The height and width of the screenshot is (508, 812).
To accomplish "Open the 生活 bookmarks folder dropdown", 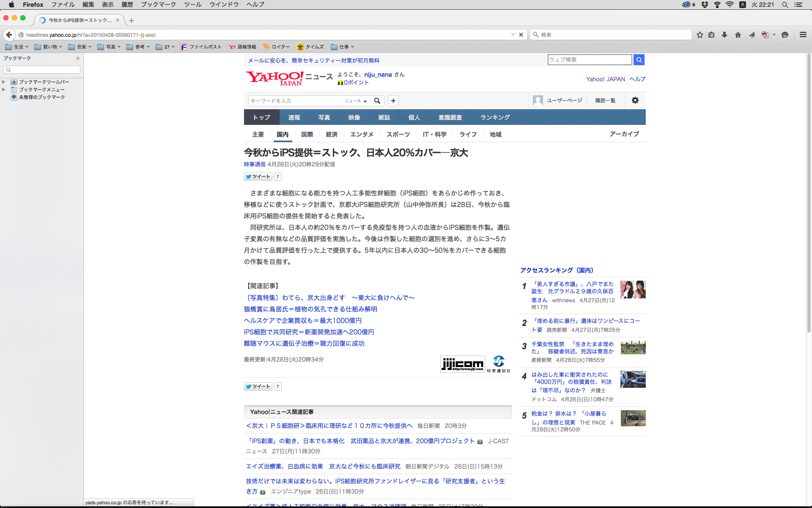I will (17, 47).
